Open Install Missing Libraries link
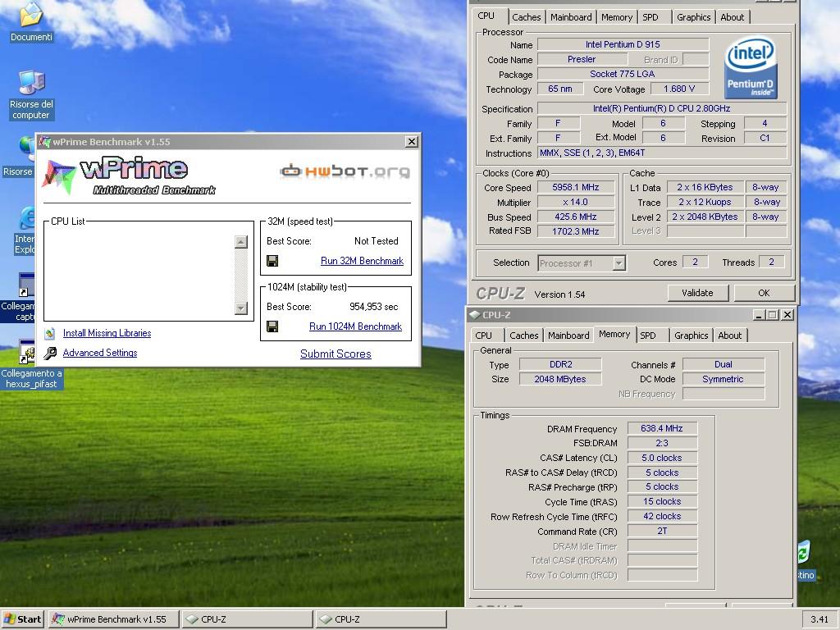 [107, 333]
